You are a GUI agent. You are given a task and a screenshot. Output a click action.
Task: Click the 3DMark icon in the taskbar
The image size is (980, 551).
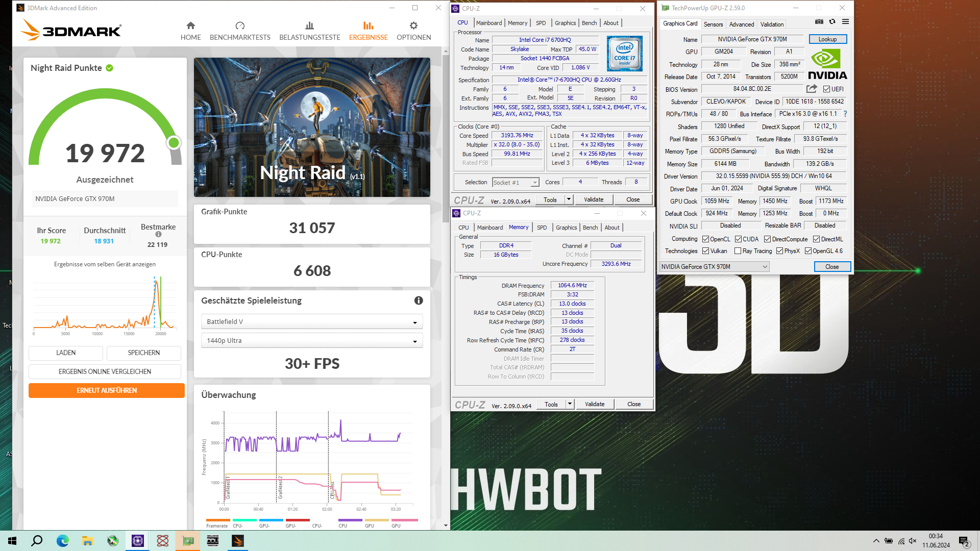click(238, 541)
